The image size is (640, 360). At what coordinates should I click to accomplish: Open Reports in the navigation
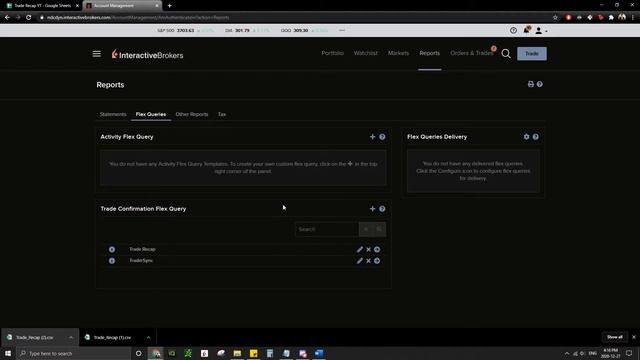point(429,53)
